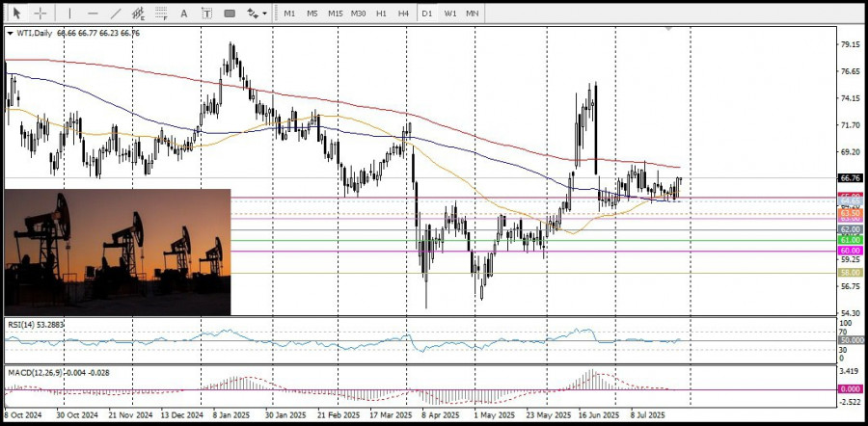Click the MACD 0.000 level tag
Screen dimensions: 868x426
coord(851,389)
